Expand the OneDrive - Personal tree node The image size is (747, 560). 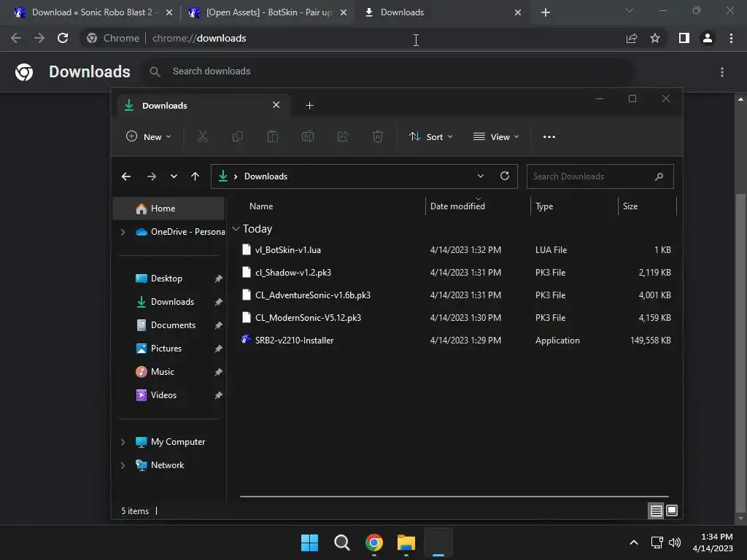point(123,232)
